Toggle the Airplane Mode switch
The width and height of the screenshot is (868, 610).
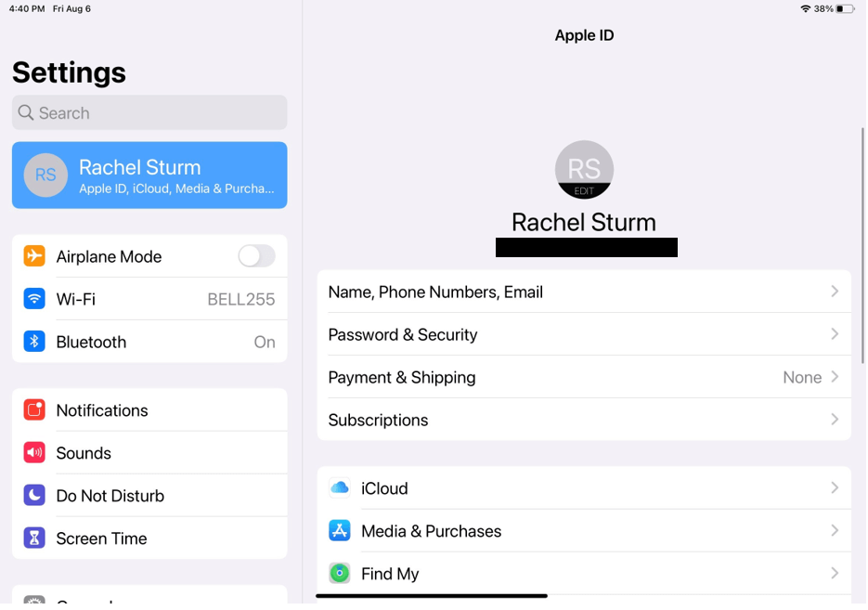256,256
